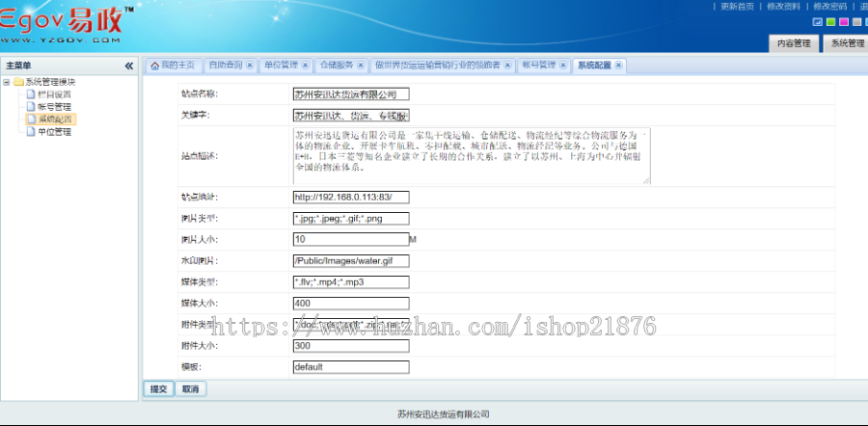Viewport: 868px width, 426px height.
Task: Select the gray theme swatch
Action: [x=857, y=22]
